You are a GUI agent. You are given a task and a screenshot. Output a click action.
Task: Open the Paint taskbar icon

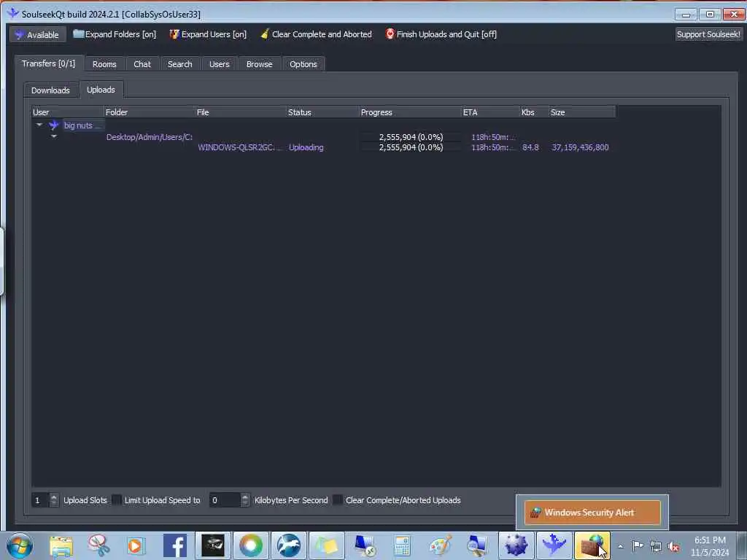(x=440, y=545)
